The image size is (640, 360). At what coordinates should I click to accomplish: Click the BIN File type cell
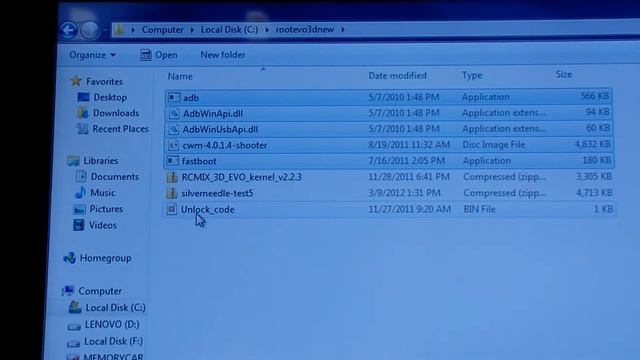click(479, 209)
